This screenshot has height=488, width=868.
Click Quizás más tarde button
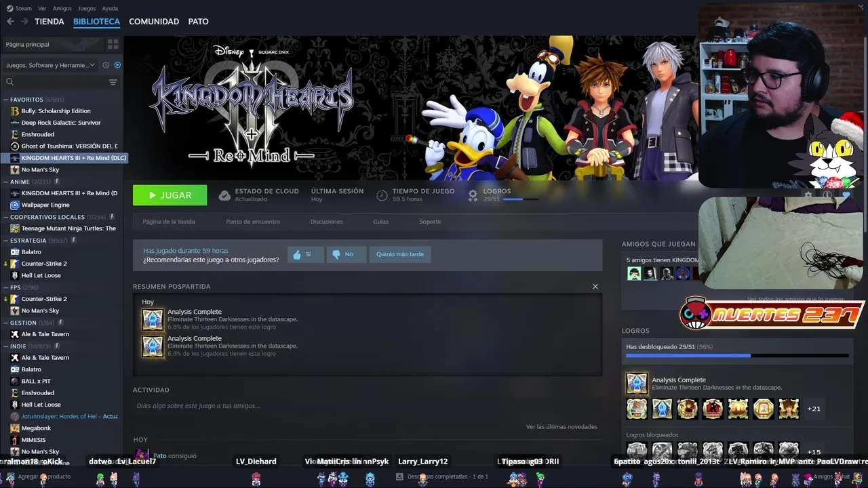(x=400, y=254)
